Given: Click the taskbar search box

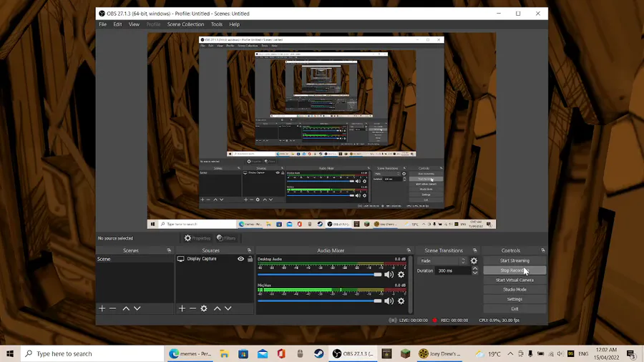Looking at the screenshot, I should click(x=92, y=353).
